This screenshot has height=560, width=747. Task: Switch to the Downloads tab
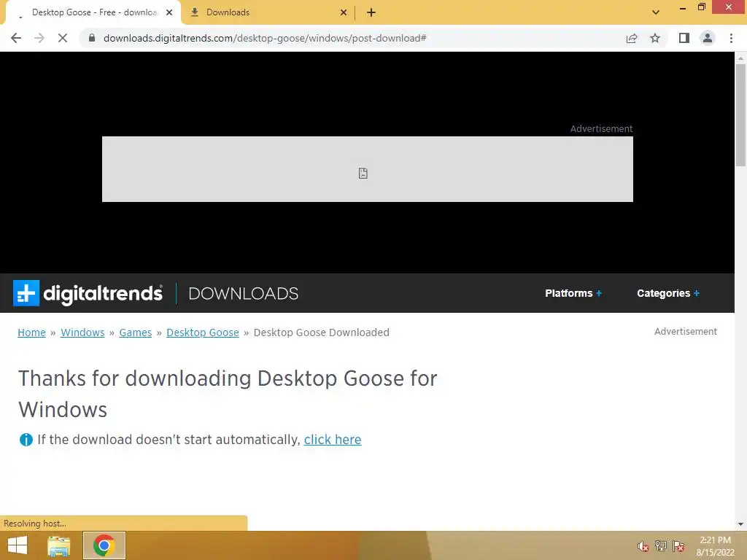click(x=268, y=12)
